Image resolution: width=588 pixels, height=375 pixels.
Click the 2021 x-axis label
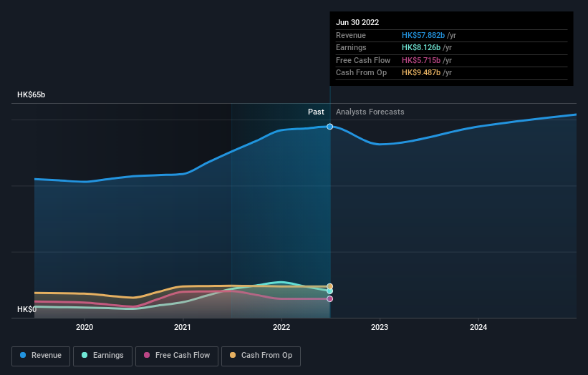(x=182, y=328)
